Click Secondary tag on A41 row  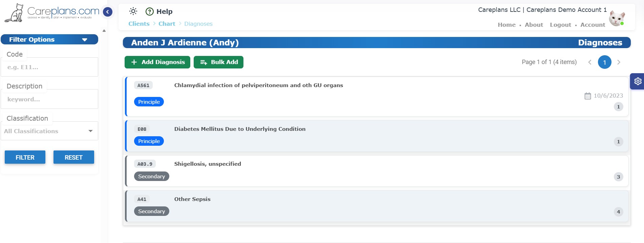tap(152, 211)
